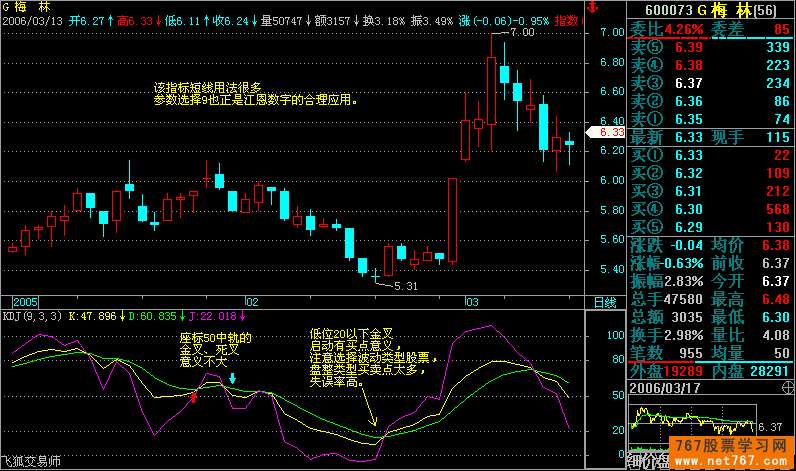Click the red 6.33 current price marker

pos(610,131)
